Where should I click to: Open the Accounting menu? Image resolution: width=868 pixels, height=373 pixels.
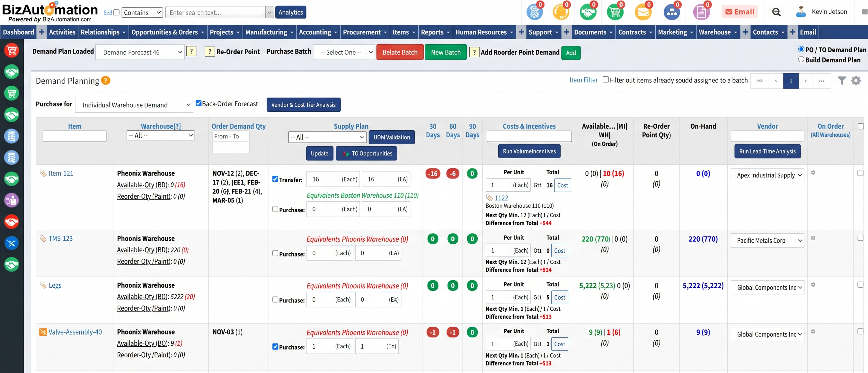point(318,32)
